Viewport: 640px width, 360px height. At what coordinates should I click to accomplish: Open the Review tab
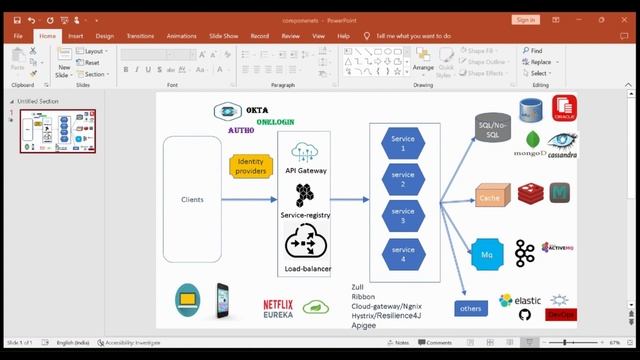291,36
